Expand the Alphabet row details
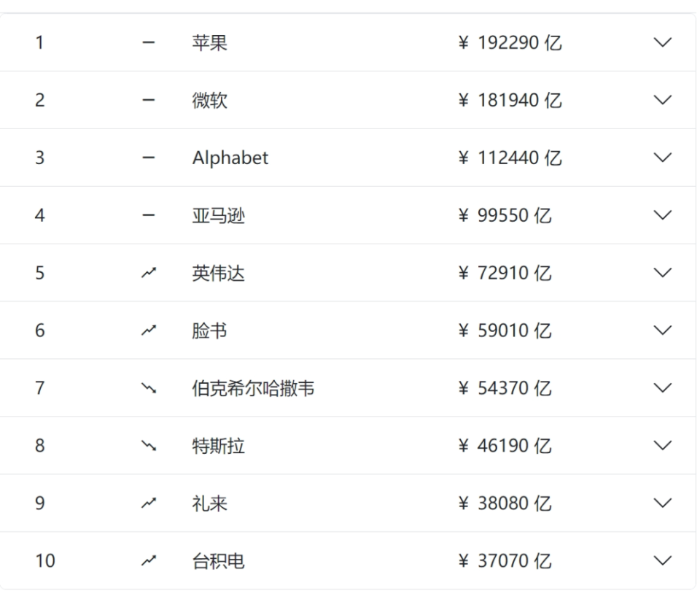Image resolution: width=700 pixels, height=599 pixels. point(663,158)
